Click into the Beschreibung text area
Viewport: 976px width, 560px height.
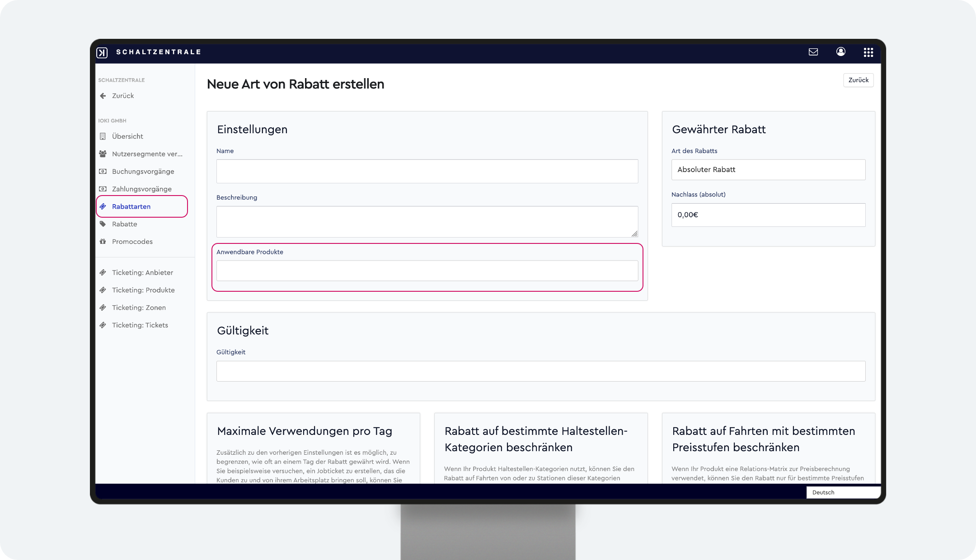click(x=427, y=222)
